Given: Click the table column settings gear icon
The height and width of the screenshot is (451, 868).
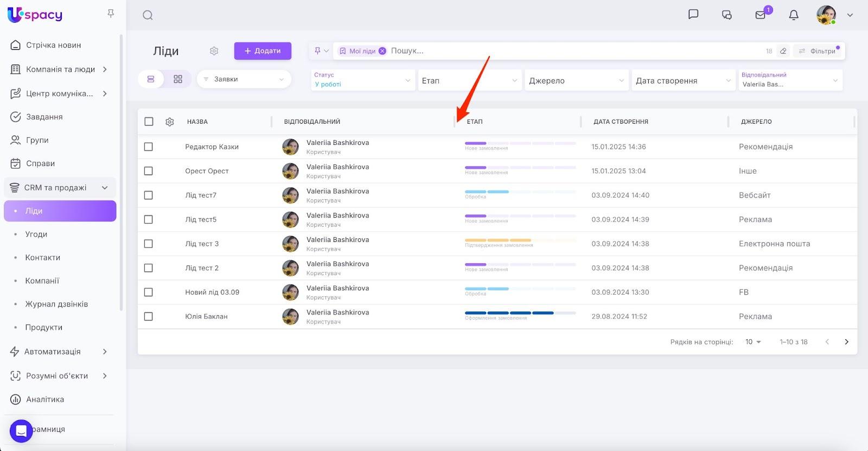Looking at the screenshot, I should coord(170,122).
